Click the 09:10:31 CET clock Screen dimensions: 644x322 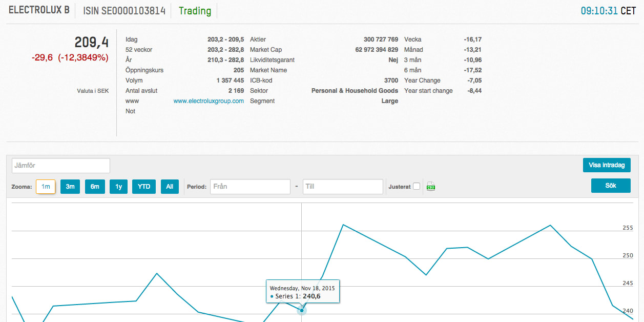tap(608, 11)
